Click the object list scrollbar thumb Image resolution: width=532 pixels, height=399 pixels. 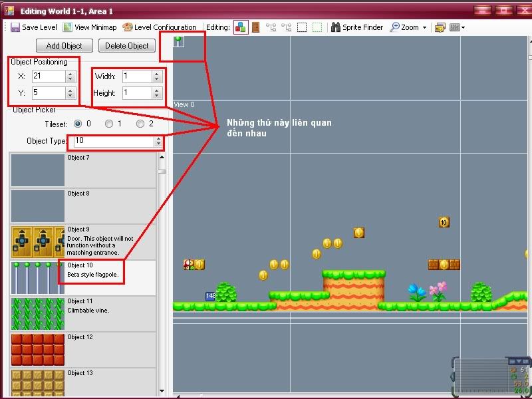(x=162, y=172)
